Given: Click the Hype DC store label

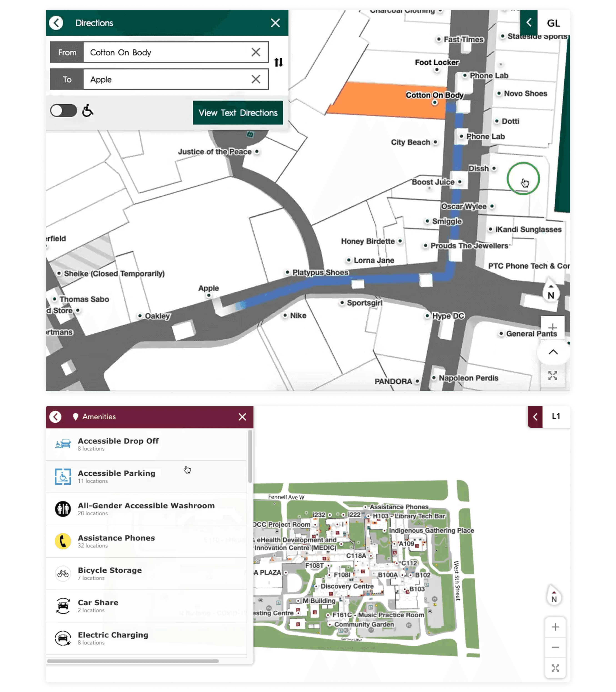Looking at the screenshot, I should point(448,316).
